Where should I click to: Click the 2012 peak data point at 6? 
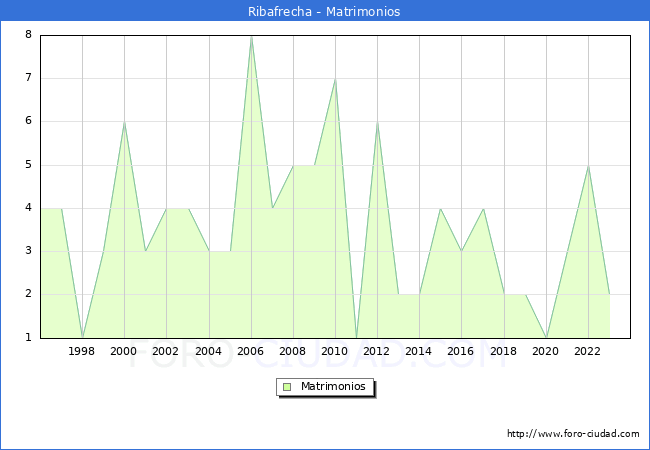click(x=378, y=122)
